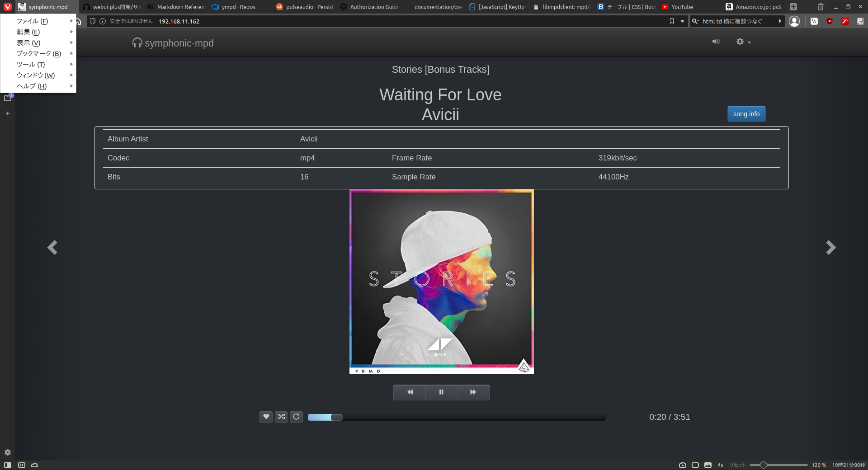Go to next song with right chevron
The width and height of the screenshot is (868, 470).
click(x=830, y=247)
